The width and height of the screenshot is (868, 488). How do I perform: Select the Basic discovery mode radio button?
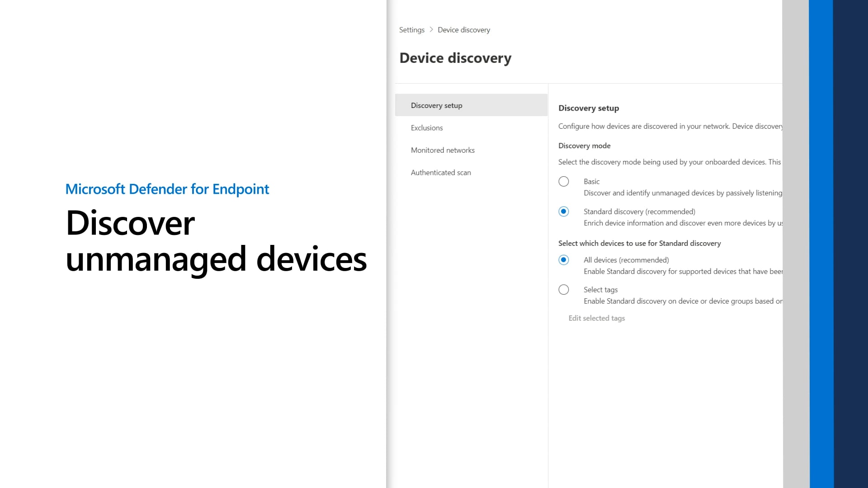pyautogui.click(x=563, y=182)
